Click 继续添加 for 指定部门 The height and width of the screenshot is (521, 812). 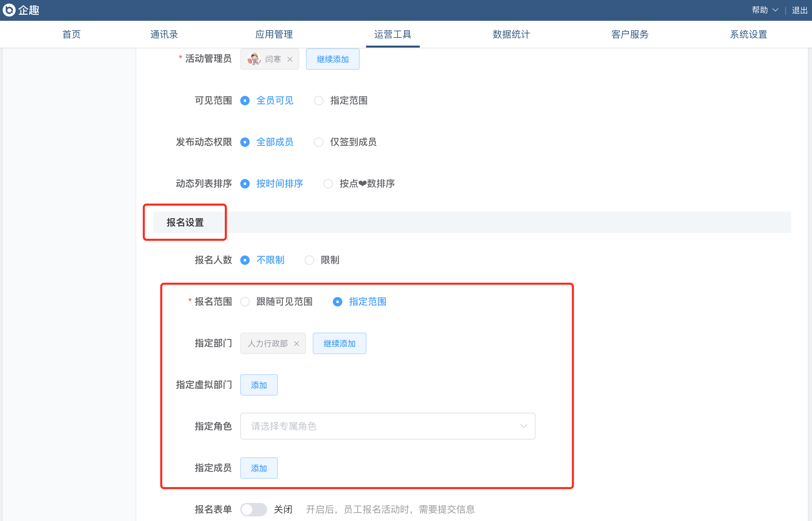tap(339, 344)
